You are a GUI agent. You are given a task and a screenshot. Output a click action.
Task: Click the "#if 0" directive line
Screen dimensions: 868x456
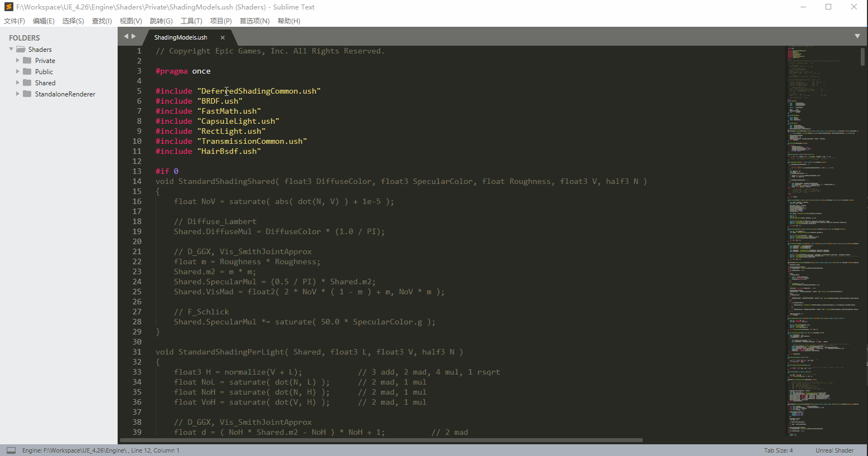point(167,171)
